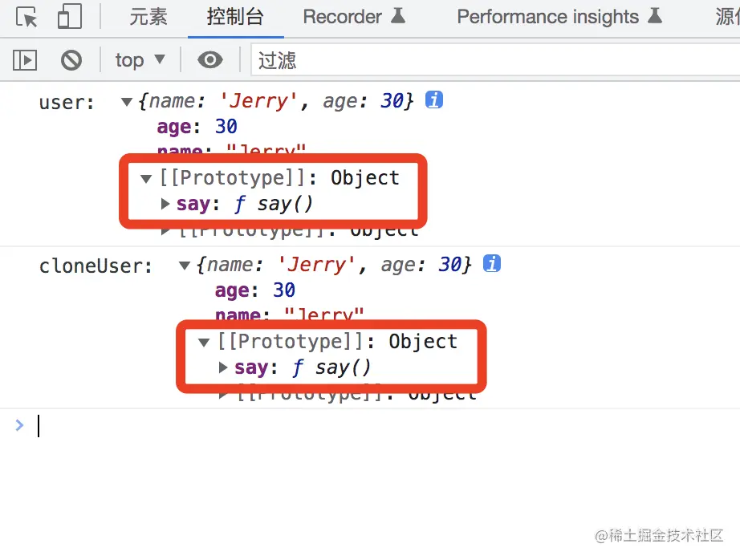The height and width of the screenshot is (560, 740).
Task: Activate the inspect element picker icon
Action: pyautogui.click(x=26, y=17)
